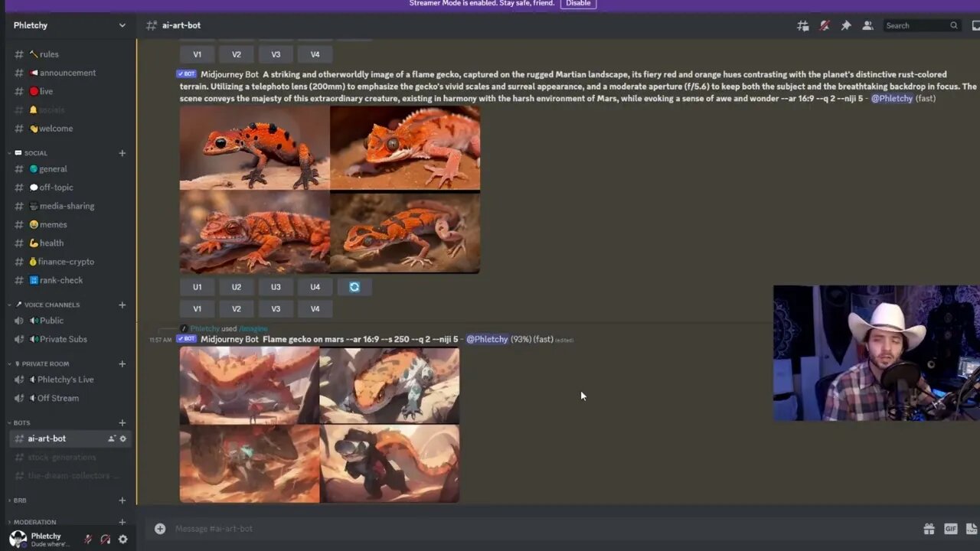Image resolution: width=980 pixels, height=551 pixels.
Task: Focus the Message #ai-art-bot input field
Action: coord(536,528)
